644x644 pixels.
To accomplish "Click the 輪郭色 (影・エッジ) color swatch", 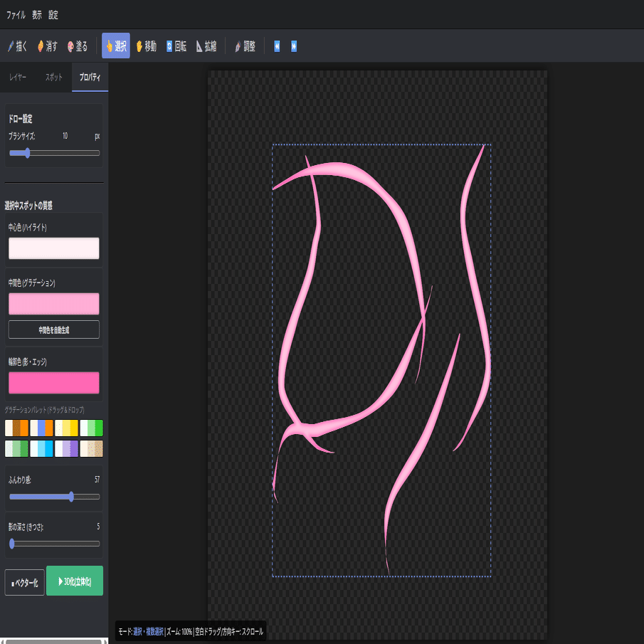I will click(54, 383).
